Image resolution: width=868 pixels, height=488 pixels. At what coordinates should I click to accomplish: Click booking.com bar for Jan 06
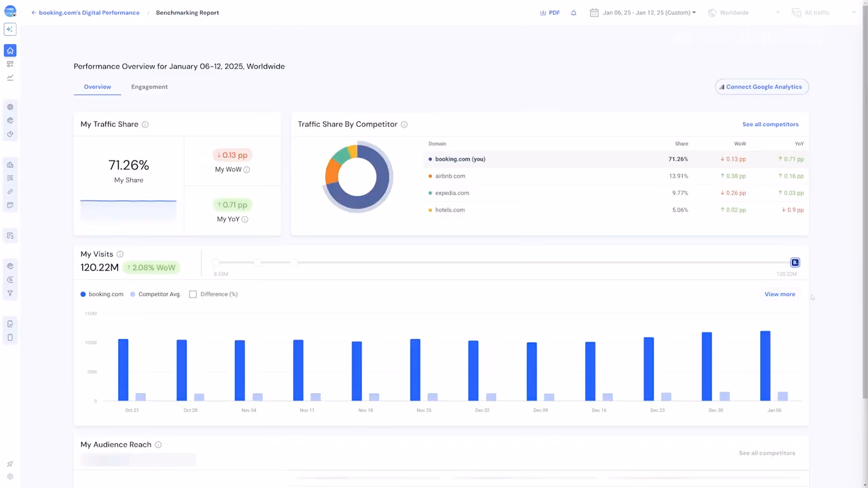click(x=765, y=366)
